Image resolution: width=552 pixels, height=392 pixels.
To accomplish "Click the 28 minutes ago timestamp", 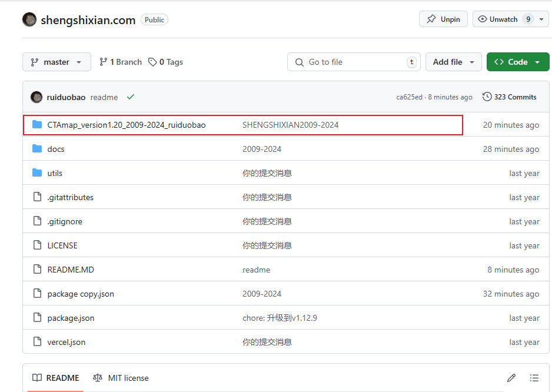I will (511, 149).
